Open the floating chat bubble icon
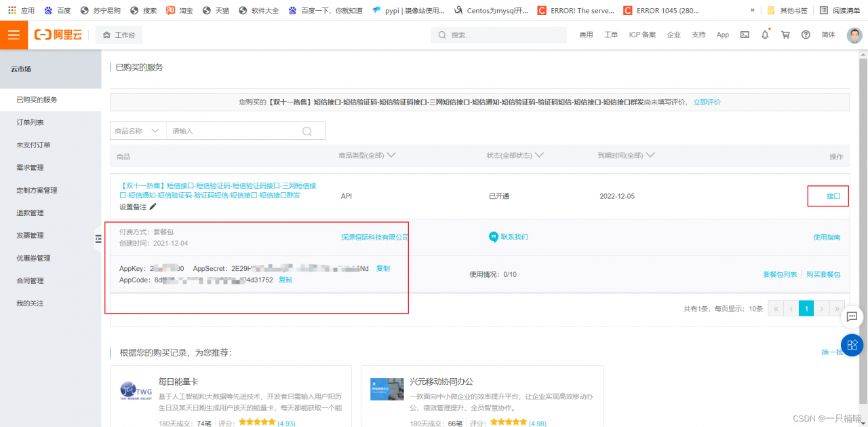Viewport: 868px width, 427px height. (x=852, y=317)
